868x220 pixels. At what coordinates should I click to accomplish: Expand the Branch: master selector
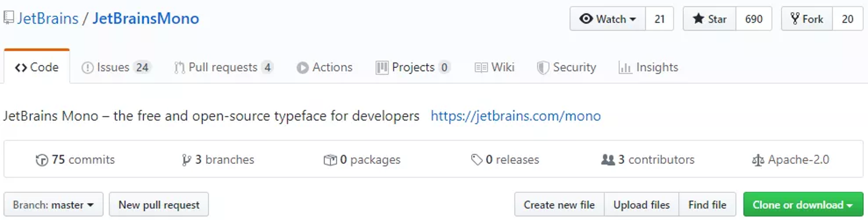(x=53, y=204)
